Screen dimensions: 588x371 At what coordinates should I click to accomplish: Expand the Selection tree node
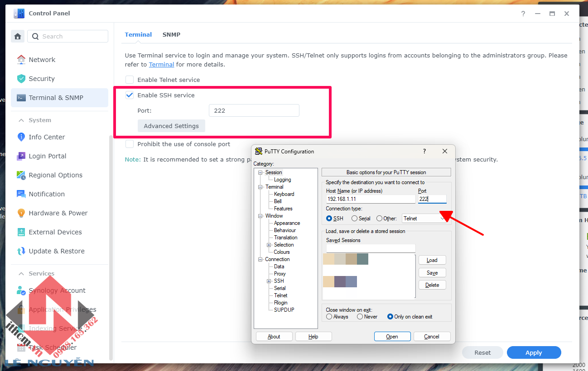click(269, 245)
